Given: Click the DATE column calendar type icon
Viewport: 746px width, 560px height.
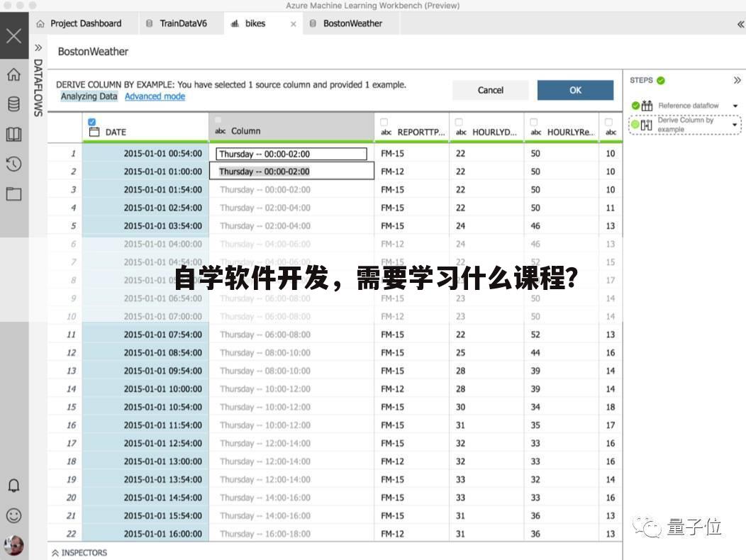Looking at the screenshot, I should tap(94, 132).
